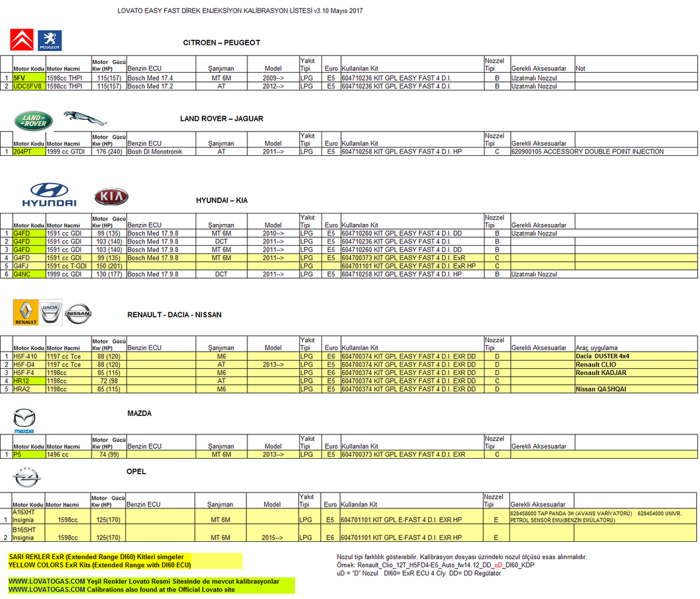Select the 'YELLOW COLORS ExR Kits' legend line
Screen dimensions: 700x599
[x=99, y=565]
